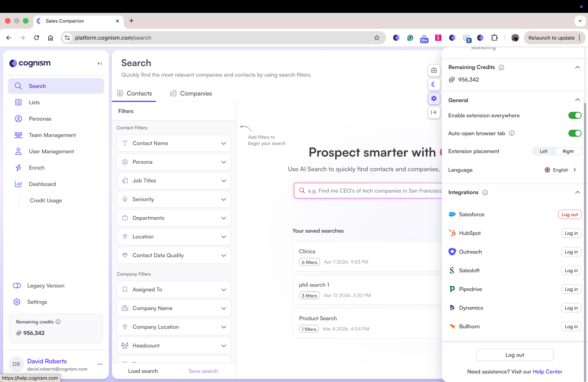Set extension placement to Left
The image size is (588, 382).
[x=543, y=151]
